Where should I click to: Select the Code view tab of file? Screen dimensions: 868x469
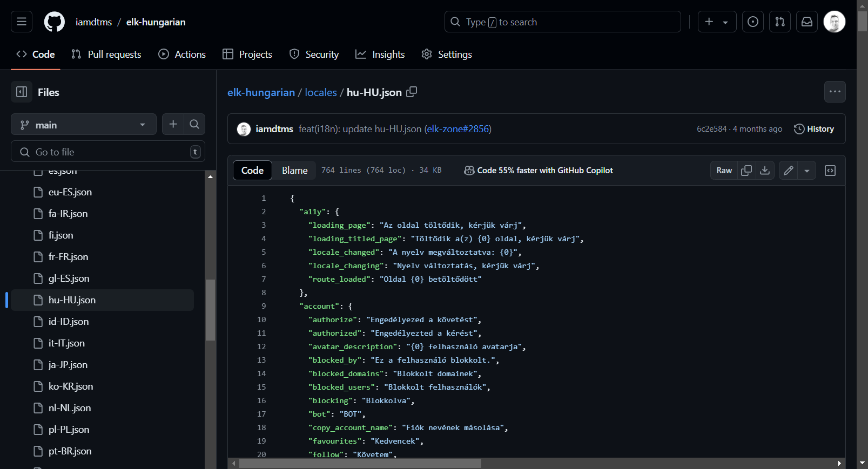[252, 171]
